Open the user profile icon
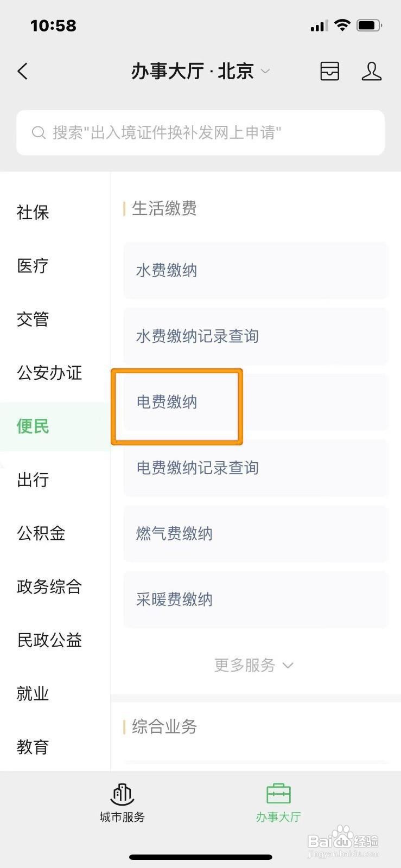The image size is (401, 868). point(371,71)
